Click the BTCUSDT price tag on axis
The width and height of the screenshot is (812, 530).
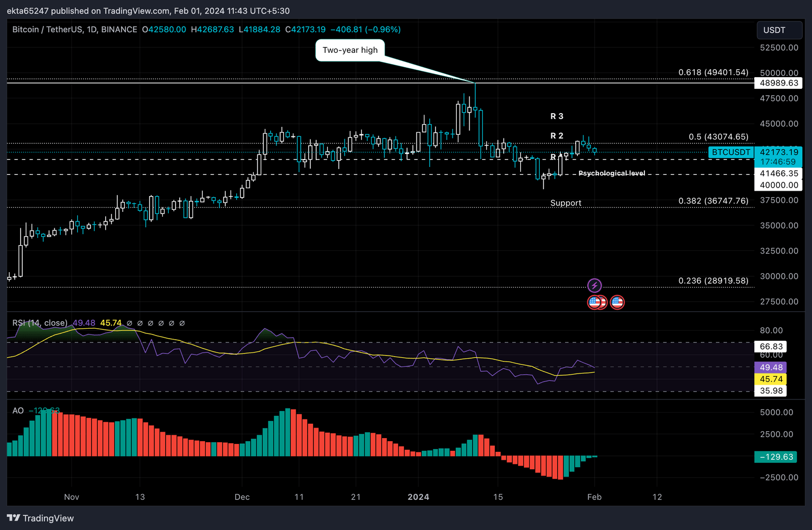[731, 152]
